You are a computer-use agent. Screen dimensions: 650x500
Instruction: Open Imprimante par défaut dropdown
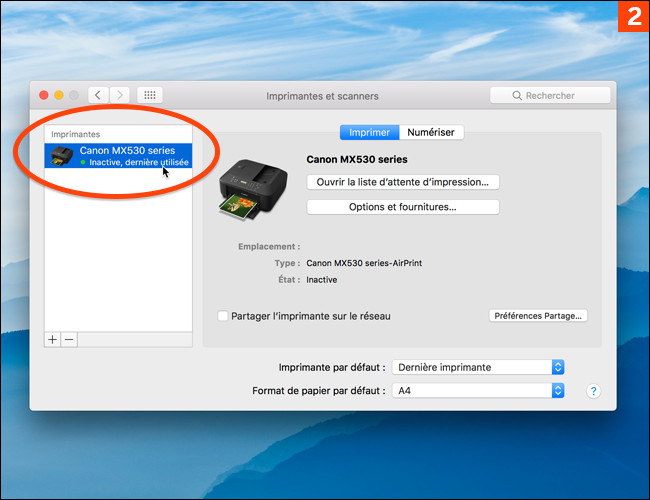[479, 367]
